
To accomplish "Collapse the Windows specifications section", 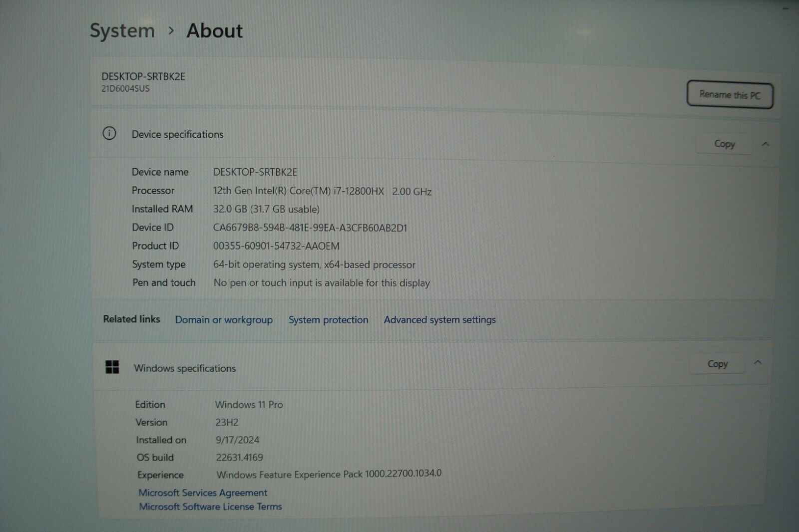I will [758, 363].
